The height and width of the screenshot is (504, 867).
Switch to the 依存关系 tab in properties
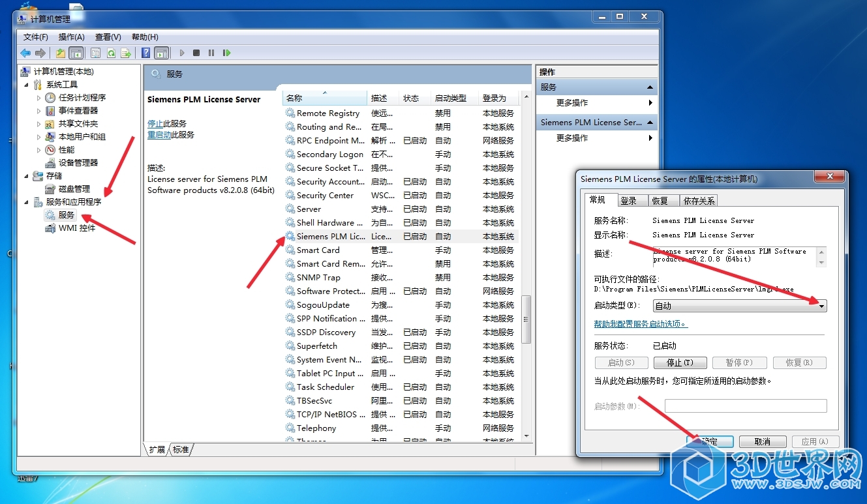point(699,201)
